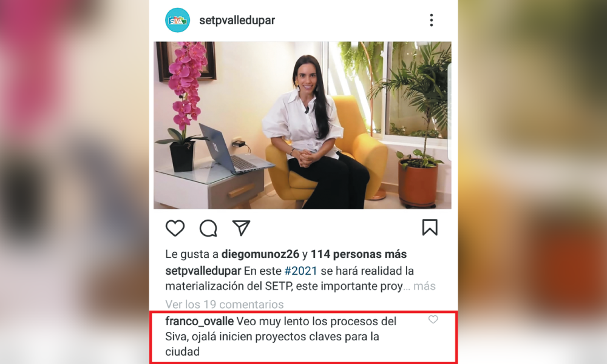View all 19 comentarios
This screenshot has width=607, height=364.
(x=225, y=305)
